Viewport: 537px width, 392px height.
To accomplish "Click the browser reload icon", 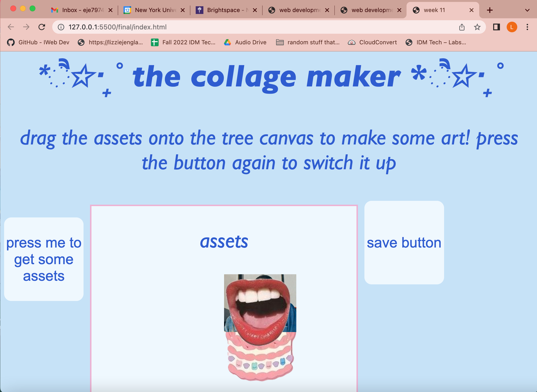I will (x=42, y=27).
